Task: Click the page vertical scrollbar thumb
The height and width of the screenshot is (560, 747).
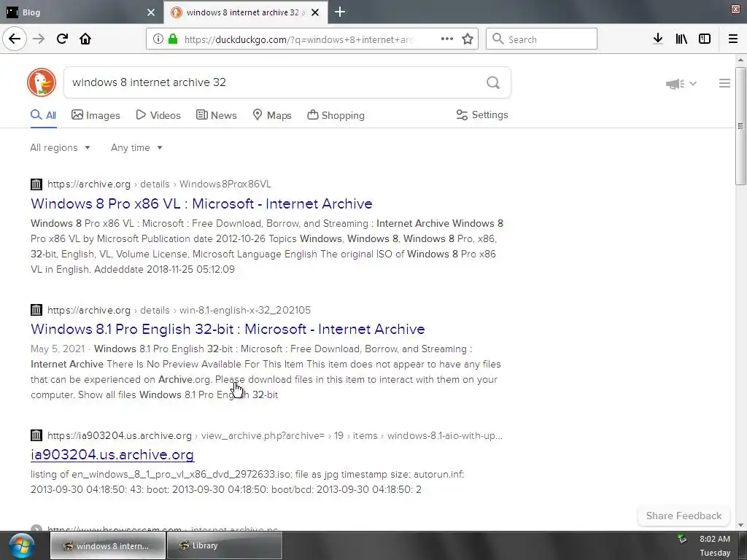Action: pyautogui.click(x=740, y=126)
